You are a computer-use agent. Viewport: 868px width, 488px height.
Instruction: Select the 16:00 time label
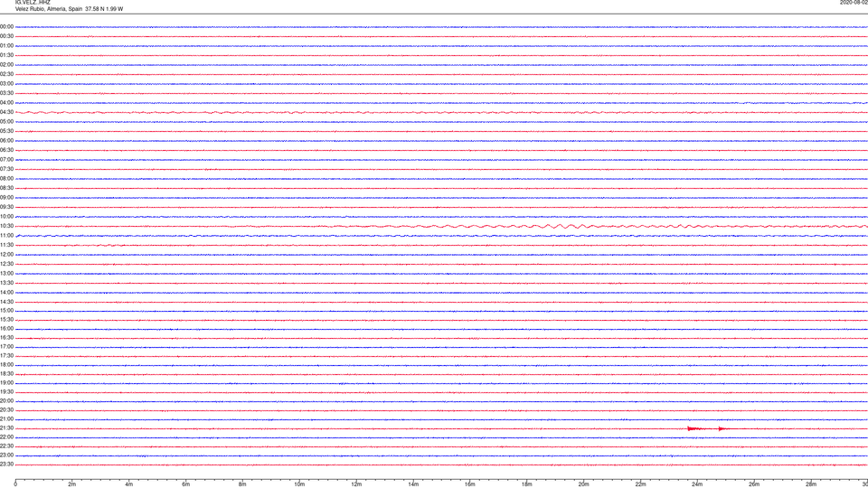click(x=6, y=329)
